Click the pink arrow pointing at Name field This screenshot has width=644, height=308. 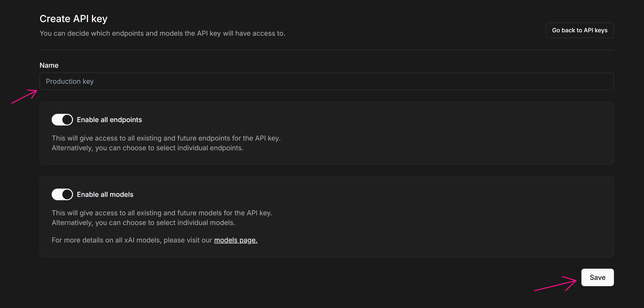pyautogui.click(x=24, y=96)
